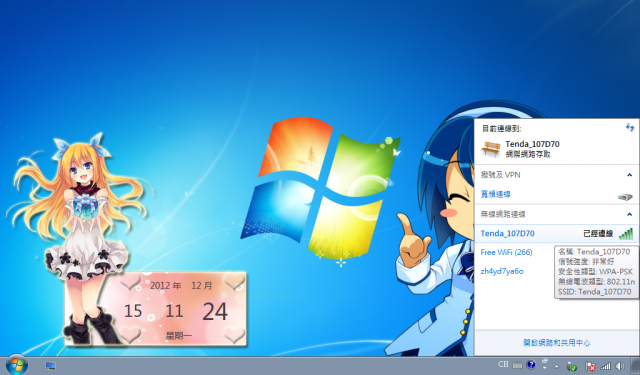Refresh the network list with arrows icon
This screenshot has height=375, width=640.
tap(630, 128)
